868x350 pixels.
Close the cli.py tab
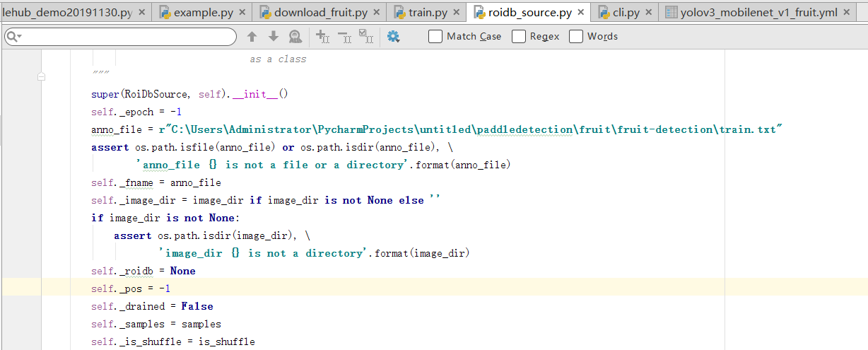[648, 13]
